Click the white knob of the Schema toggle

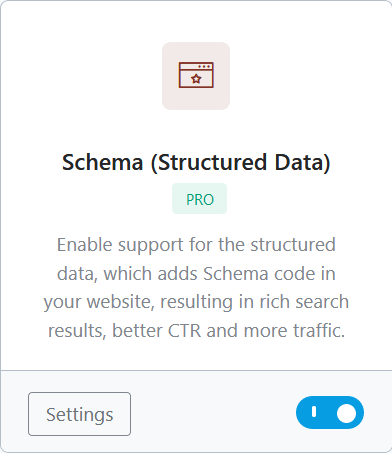tap(346, 413)
